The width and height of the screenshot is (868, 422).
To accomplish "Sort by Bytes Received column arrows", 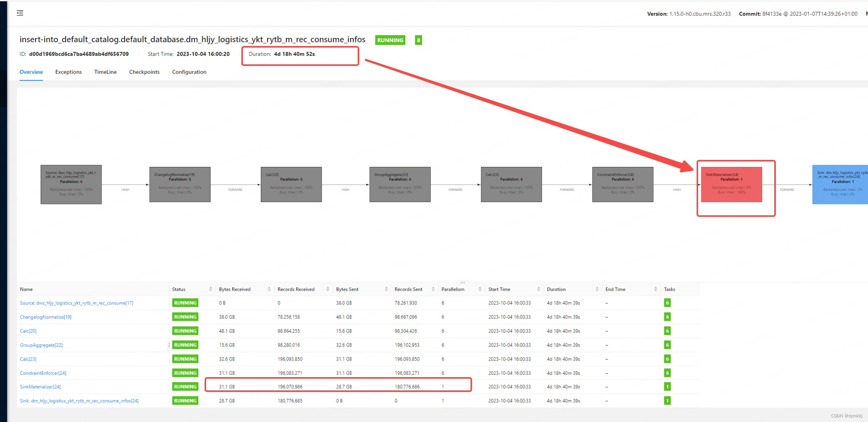I will click(x=269, y=289).
